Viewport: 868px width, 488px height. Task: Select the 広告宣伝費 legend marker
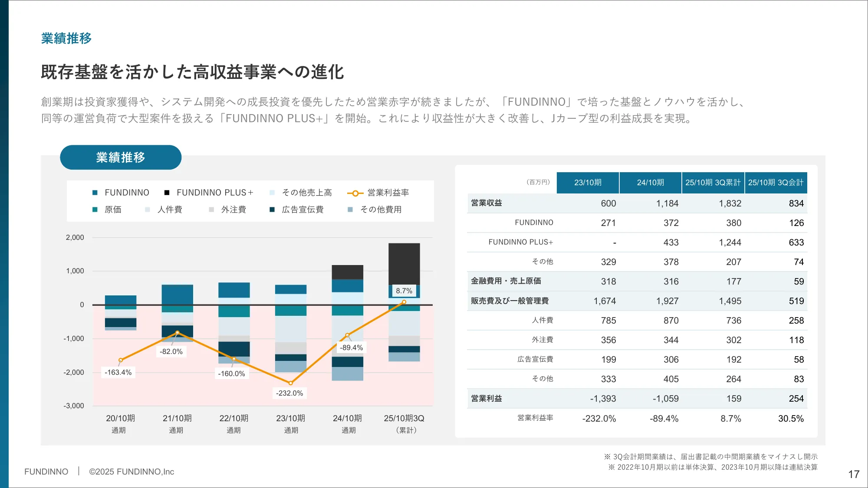pyautogui.click(x=273, y=210)
